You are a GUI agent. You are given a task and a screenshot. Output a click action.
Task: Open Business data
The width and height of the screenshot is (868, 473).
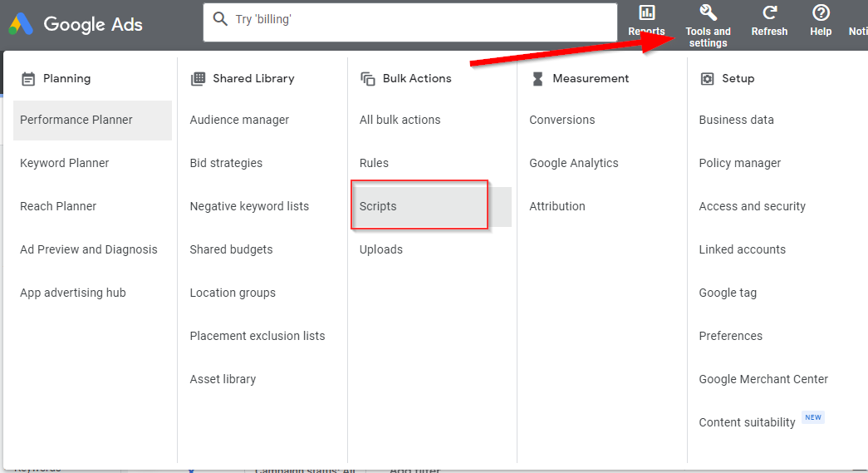click(736, 120)
